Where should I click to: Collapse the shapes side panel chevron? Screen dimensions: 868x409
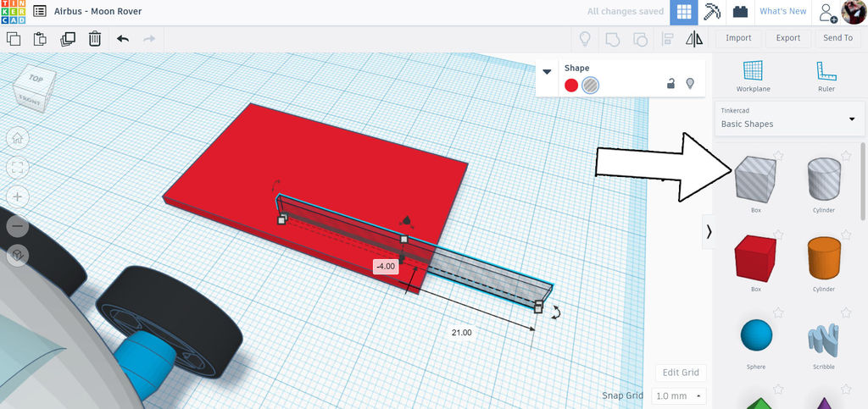[x=709, y=232]
